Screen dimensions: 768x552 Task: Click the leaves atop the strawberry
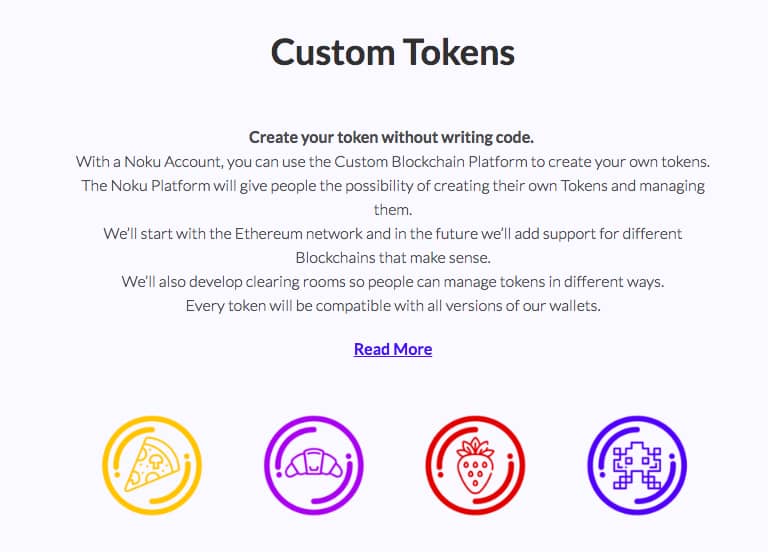475,447
